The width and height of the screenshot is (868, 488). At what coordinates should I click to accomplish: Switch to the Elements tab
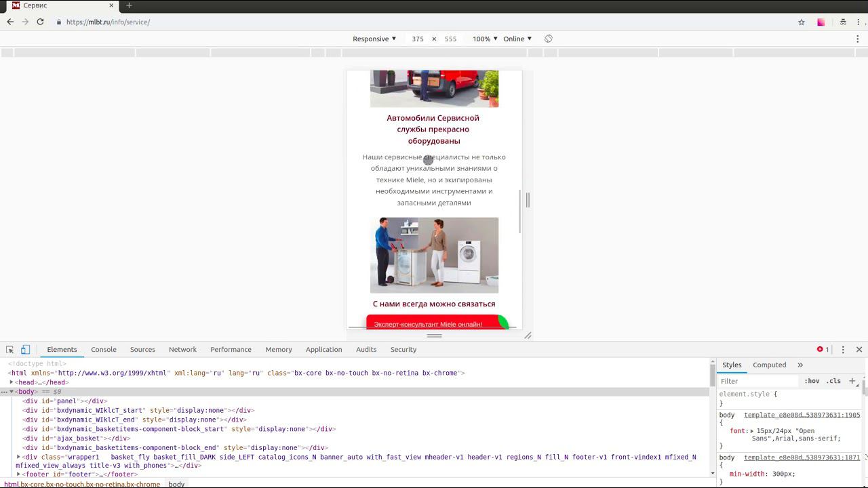(62, 350)
